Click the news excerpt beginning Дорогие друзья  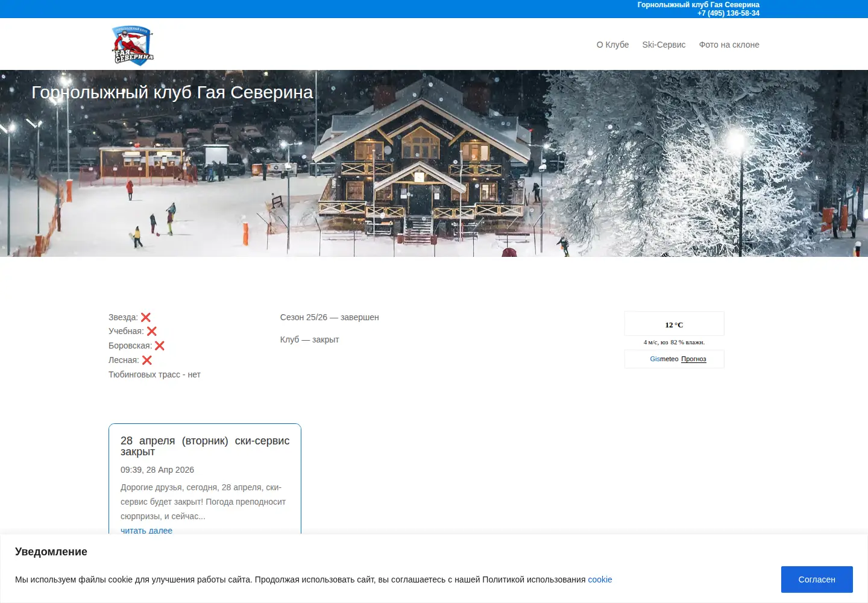[203, 502]
